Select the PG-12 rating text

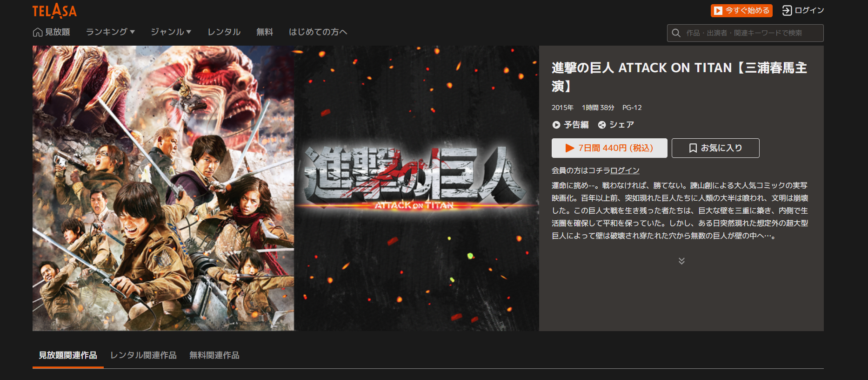(632, 108)
